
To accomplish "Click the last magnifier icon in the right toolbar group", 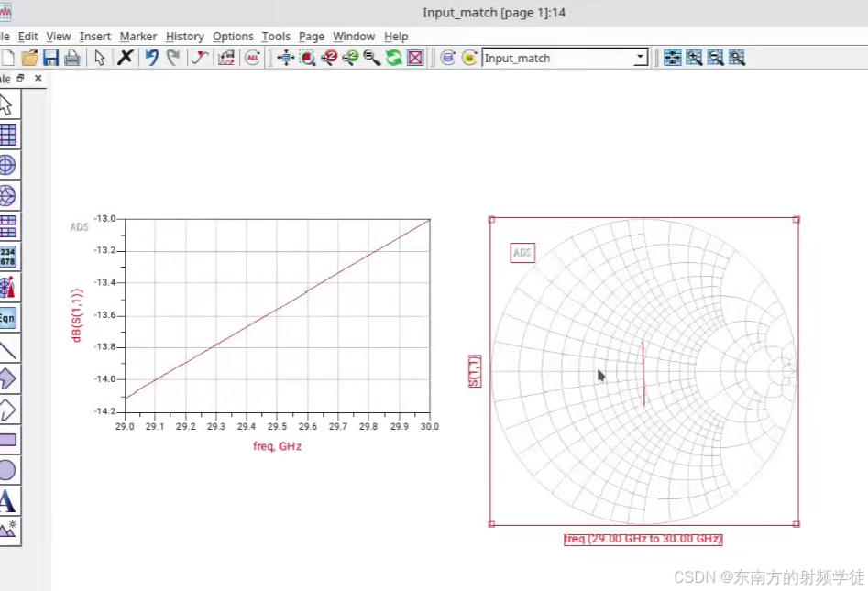I will pyautogui.click(x=737, y=58).
